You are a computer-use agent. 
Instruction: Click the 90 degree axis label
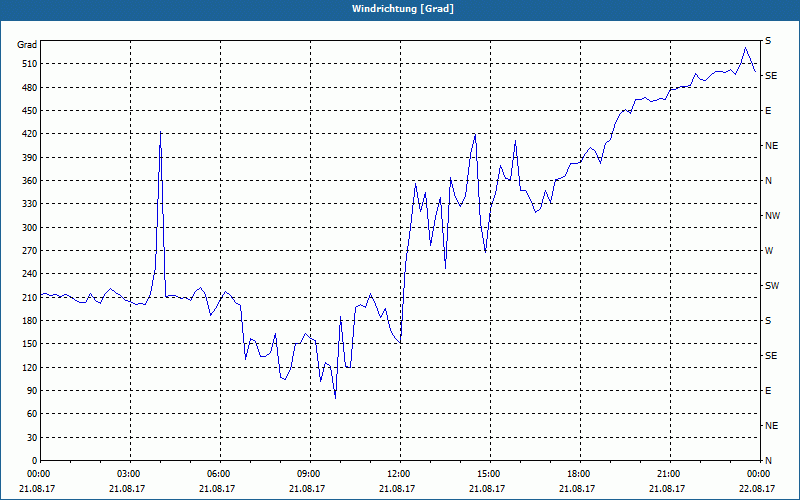[32, 391]
